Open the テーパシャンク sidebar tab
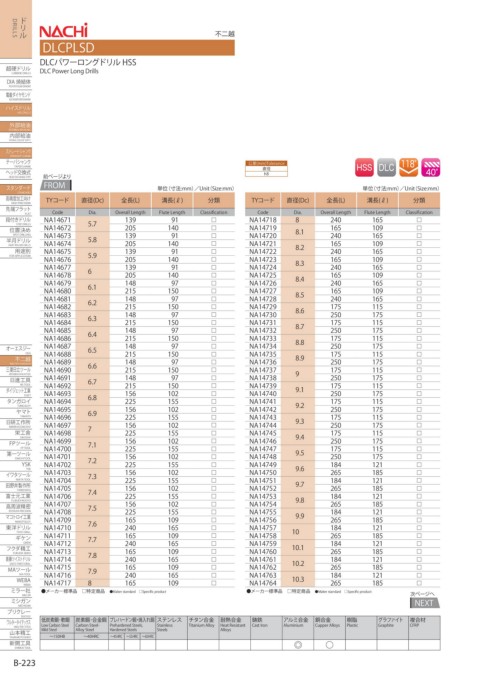Screen dimensions: 480x677 click(16, 163)
